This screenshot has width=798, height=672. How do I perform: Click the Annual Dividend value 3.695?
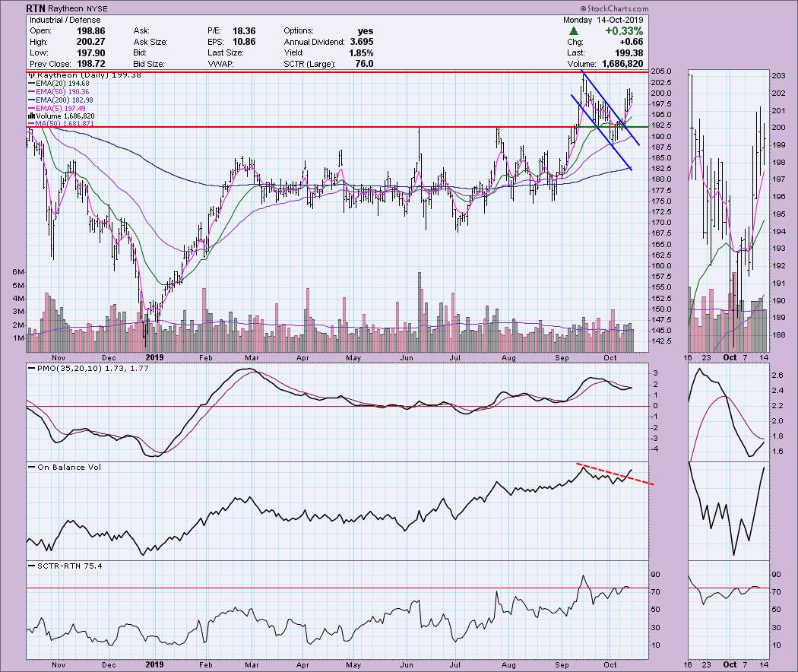(x=362, y=42)
